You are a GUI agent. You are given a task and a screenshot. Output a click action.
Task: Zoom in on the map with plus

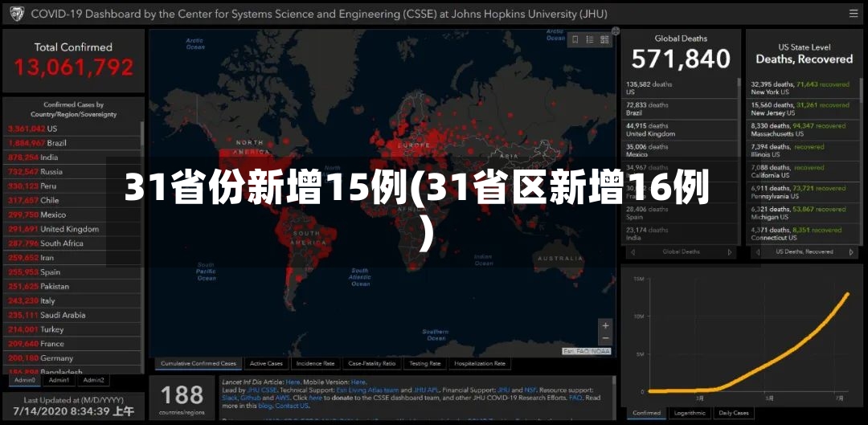coord(606,325)
